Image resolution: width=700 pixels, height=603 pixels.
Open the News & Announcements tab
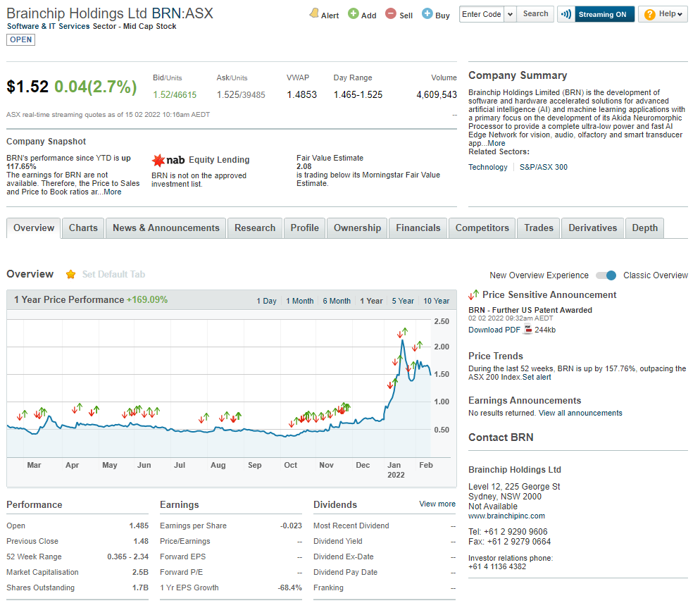(x=166, y=228)
